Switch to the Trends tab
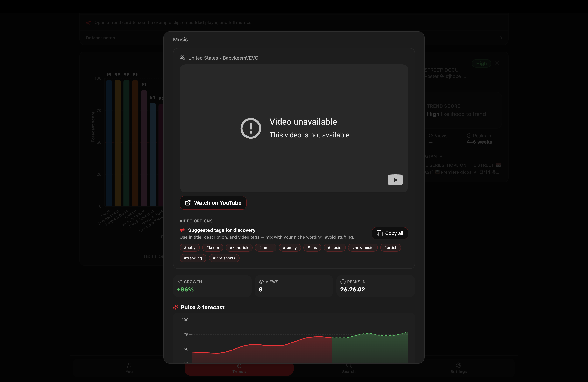588x382 pixels. coord(239,369)
